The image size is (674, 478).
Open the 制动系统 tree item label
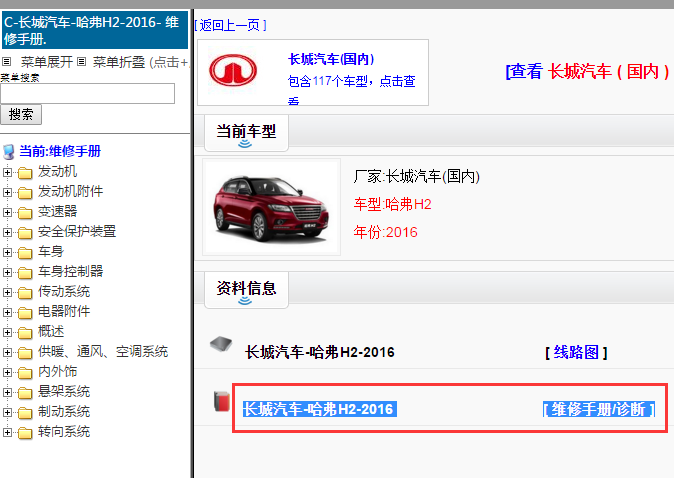(64, 411)
